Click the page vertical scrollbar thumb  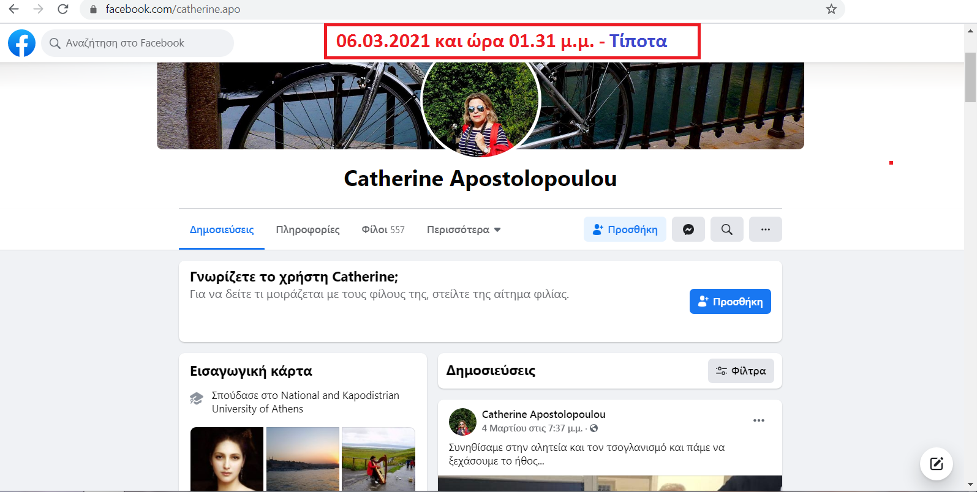click(970, 77)
